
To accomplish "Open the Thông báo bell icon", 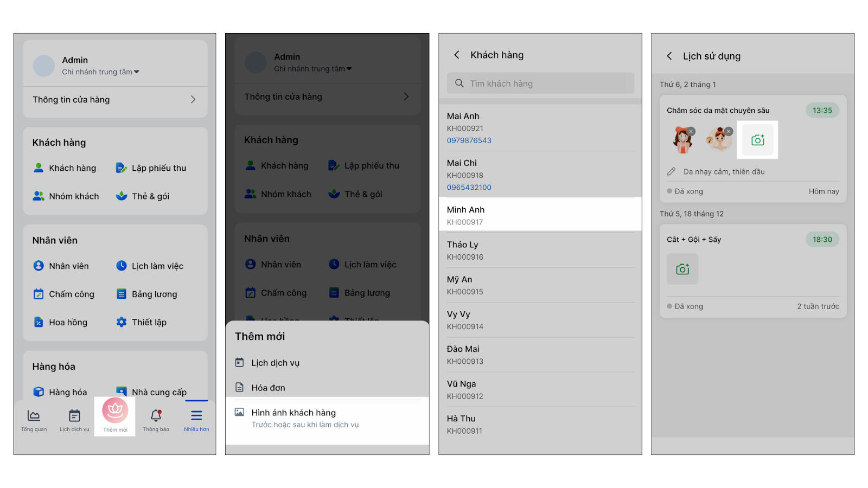I will click(156, 416).
